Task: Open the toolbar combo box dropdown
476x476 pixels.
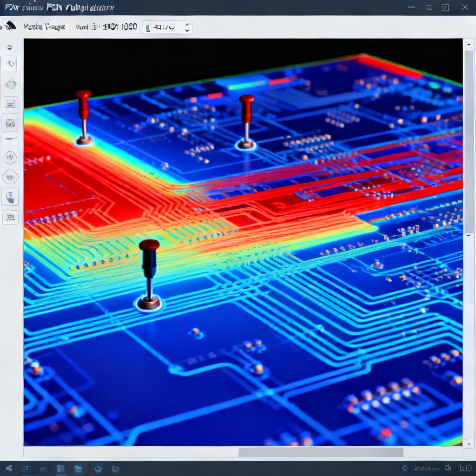Action: tap(167, 27)
